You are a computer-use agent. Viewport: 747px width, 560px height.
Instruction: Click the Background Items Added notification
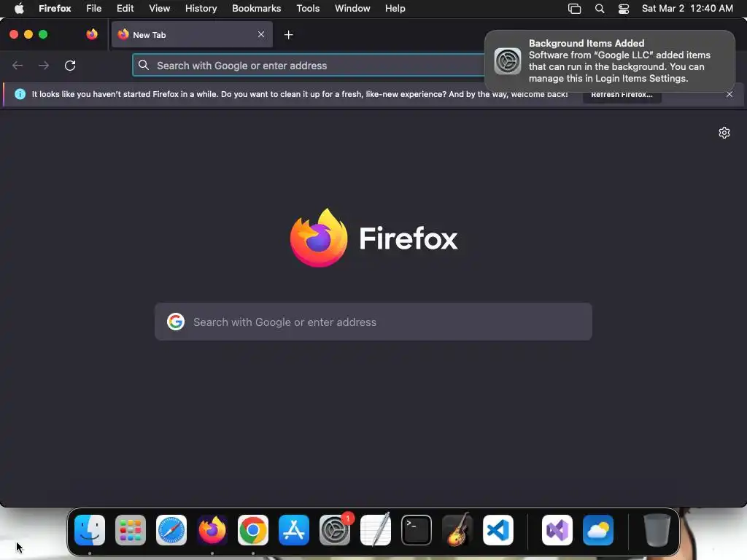tap(610, 61)
